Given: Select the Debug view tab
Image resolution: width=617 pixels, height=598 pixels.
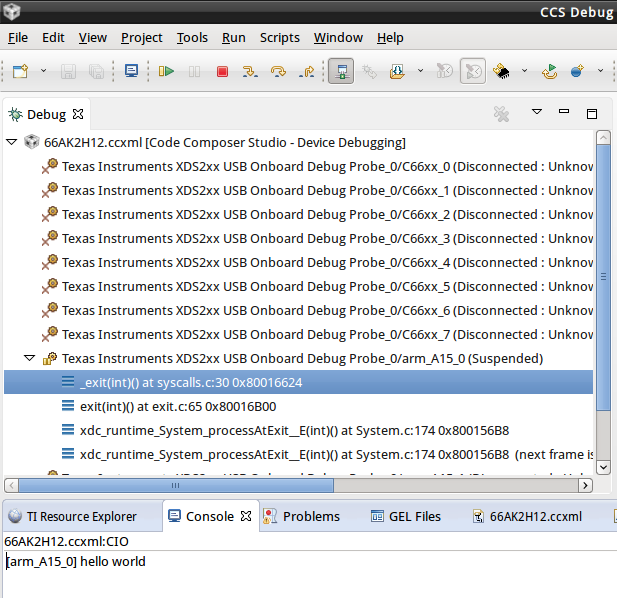Looking at the screenshot, I should click(x=46, y=114).
